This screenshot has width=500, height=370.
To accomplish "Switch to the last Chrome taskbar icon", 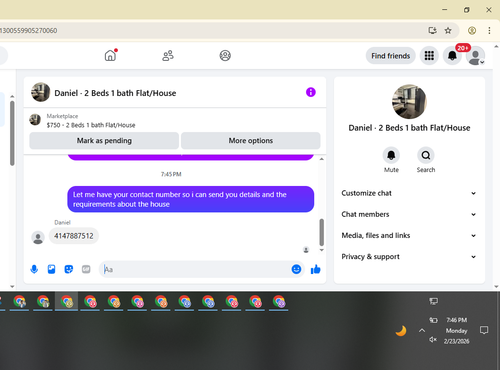I will click(x=279, y=302).
